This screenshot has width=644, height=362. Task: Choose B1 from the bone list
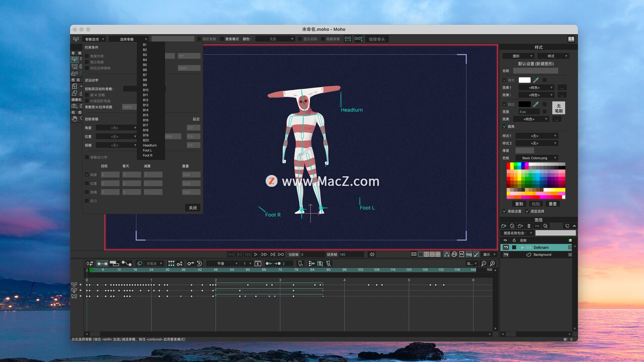pos(151,45)
